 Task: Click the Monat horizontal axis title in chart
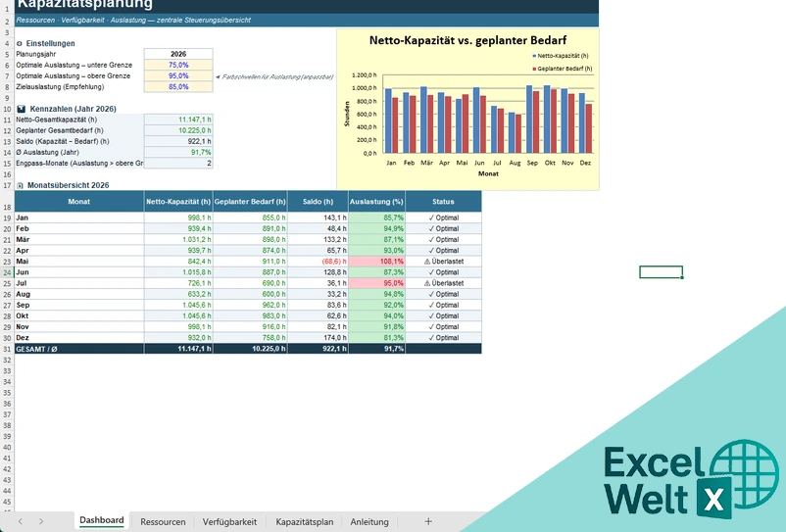[x=488, y=173]
